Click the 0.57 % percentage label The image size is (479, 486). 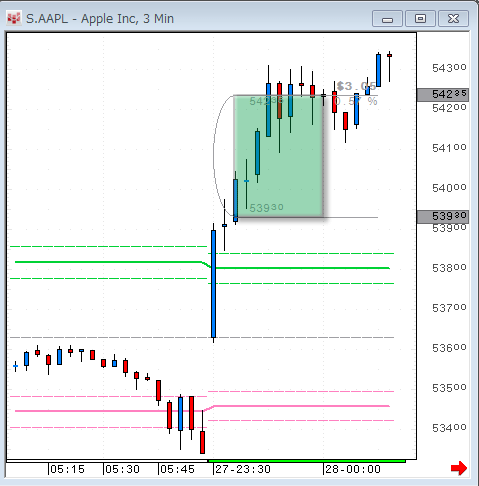(x=356, y=101)
